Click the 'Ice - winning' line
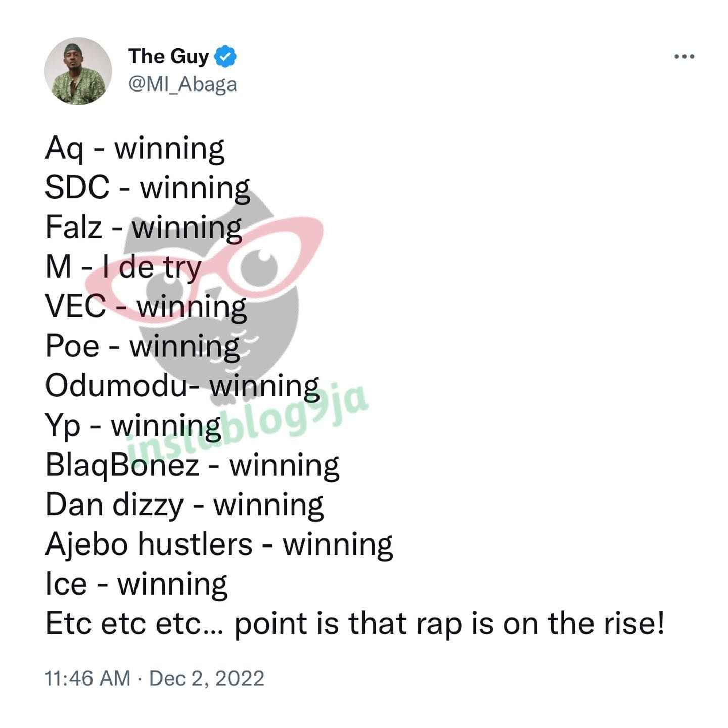Screen dimensions: 728x728 [136, 584]
